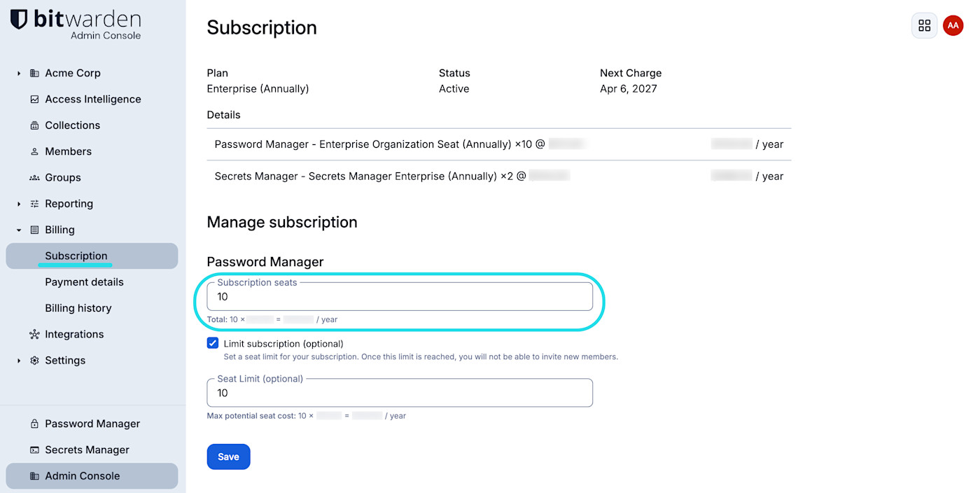Image resolution: width=980 pixels, height=493 pixels.
Task: Click the Groups icon
Action: click(34, 177)
